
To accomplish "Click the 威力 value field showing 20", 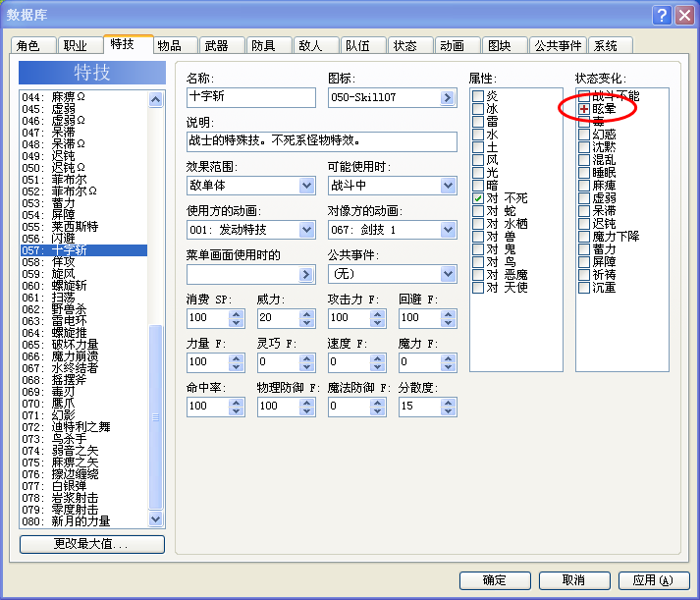I will (279, 318).
